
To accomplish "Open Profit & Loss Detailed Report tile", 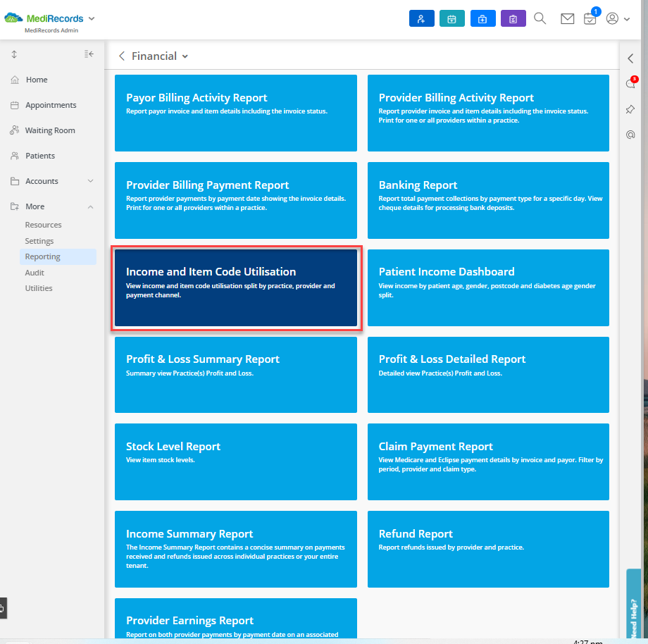I will 488,375.
